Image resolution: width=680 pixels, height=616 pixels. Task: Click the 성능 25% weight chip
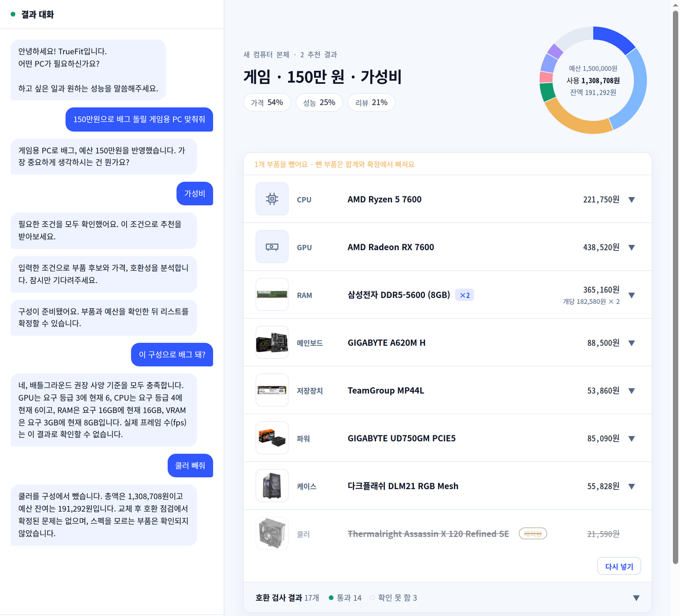(319, 102)
